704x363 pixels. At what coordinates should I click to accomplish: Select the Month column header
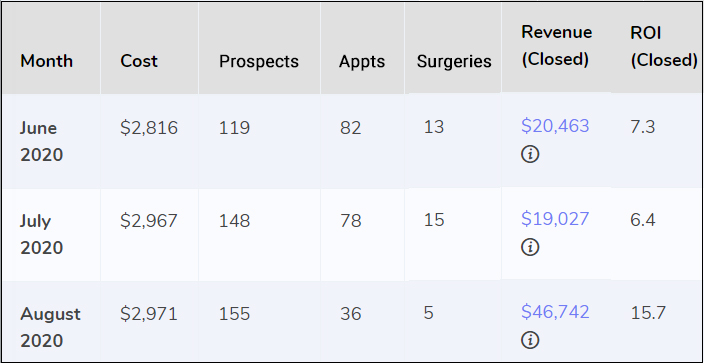tap(47, 61)
